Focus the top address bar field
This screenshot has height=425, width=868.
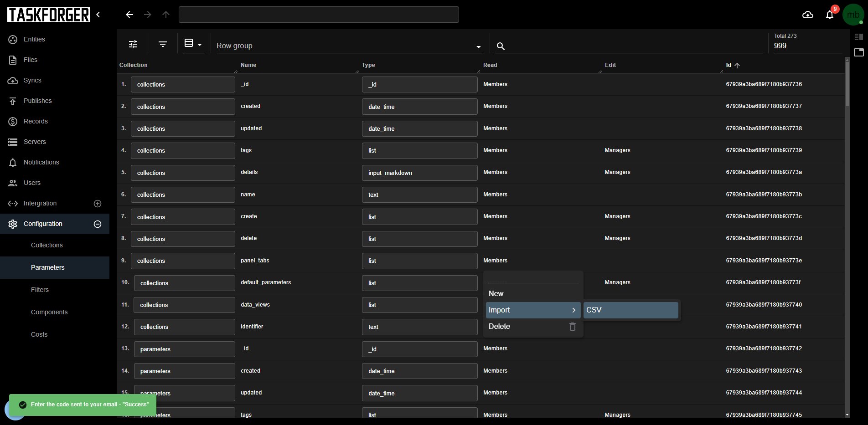coord(319,15)
